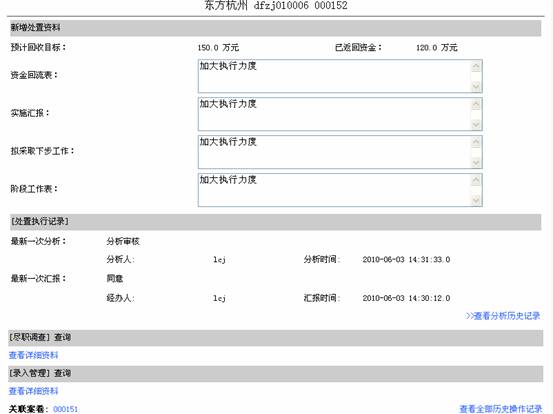This screenshot has height=414, width=553.
Task: Select the 分析时间 label
Action: [322, 260]
